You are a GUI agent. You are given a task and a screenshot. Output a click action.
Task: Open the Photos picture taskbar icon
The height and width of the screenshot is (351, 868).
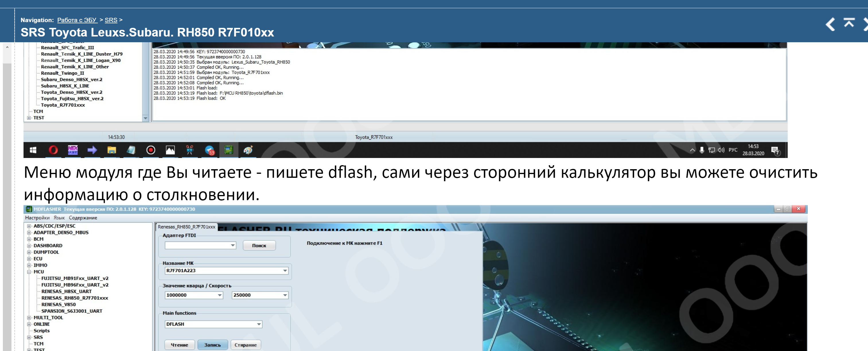tap(170, 150)
